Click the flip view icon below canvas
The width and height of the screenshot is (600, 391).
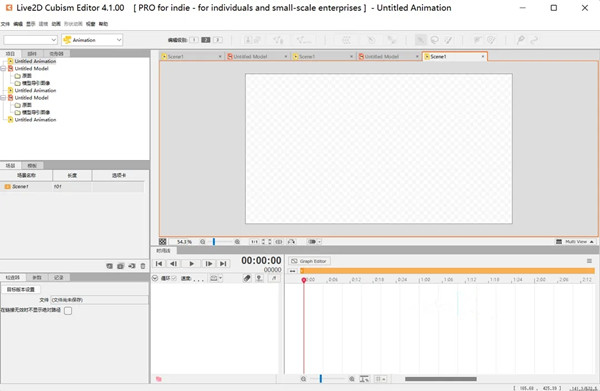(x=279, y=242)
